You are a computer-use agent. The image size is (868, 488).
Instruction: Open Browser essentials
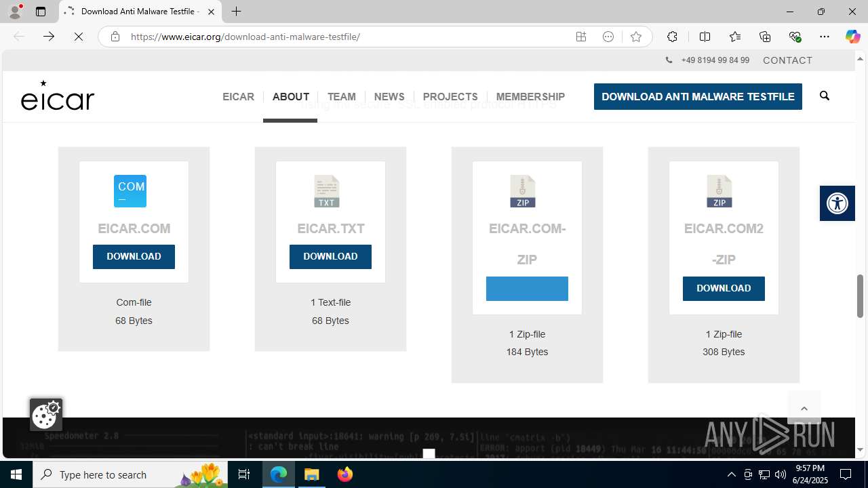pyautogui.click(x=795, y=37)
